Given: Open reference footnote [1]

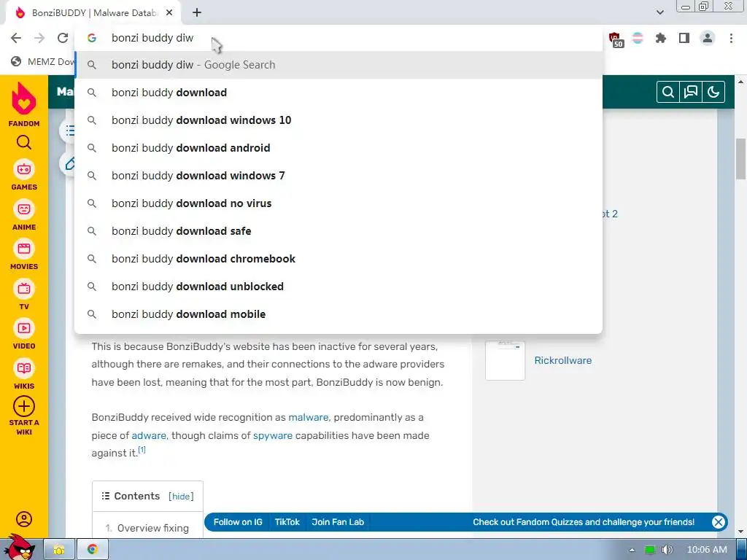Looking at the screenshot, I should click(142, 449).
